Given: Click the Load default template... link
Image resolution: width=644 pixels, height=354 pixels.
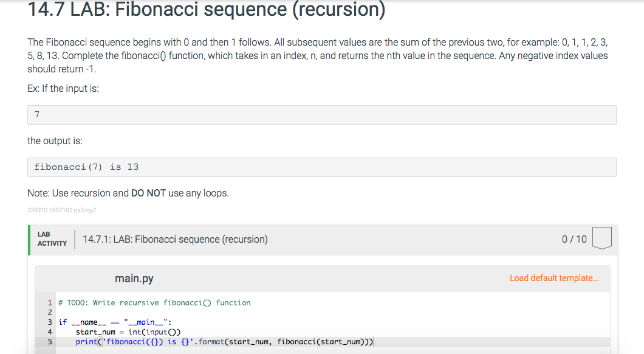Looking at the screenshot, I should point(553,278).
